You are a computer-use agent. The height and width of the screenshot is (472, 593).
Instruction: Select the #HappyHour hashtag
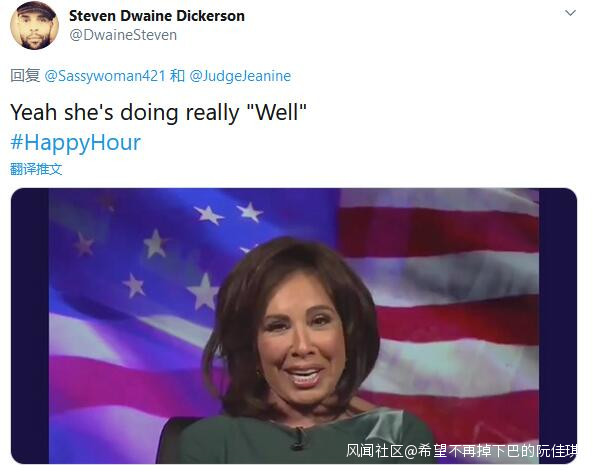pyautogui.click(x=76, y=143)
